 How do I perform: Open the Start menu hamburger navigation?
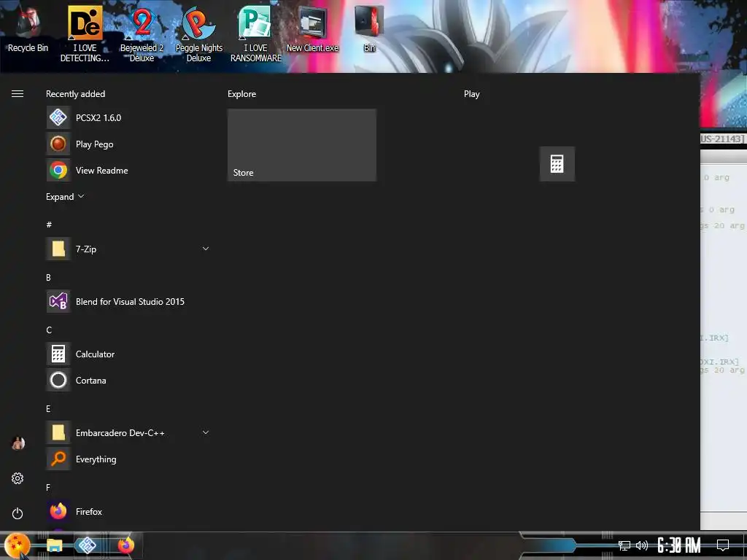tap(18, 94)
